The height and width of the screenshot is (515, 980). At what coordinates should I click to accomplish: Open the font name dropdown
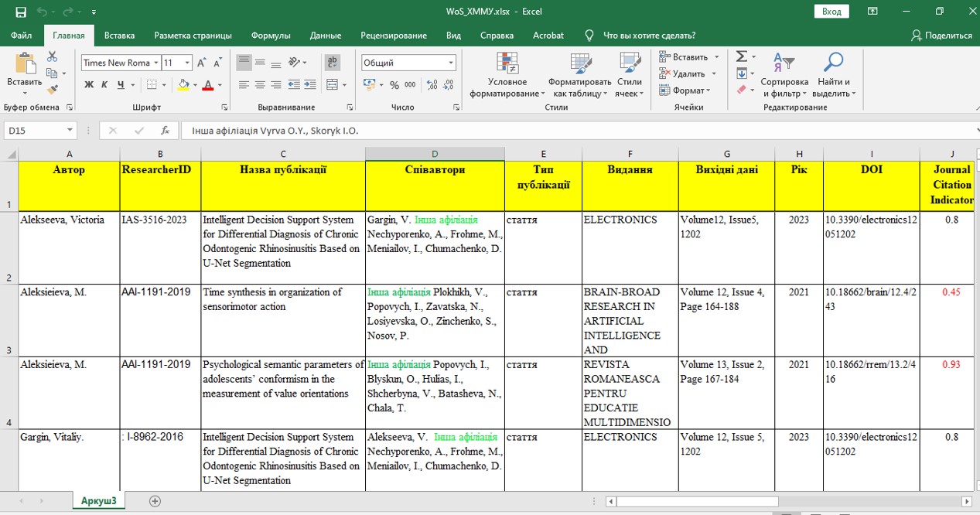pos(156,63)
